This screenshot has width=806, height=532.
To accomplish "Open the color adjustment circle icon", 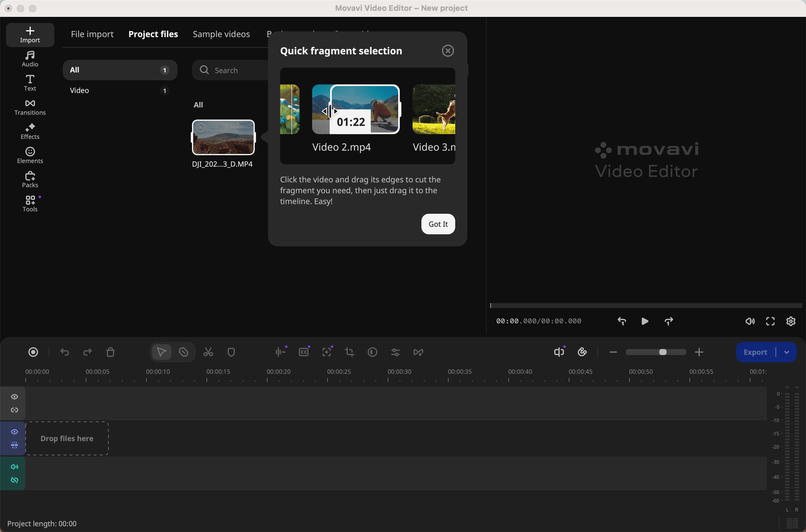I will pos(373,352).
